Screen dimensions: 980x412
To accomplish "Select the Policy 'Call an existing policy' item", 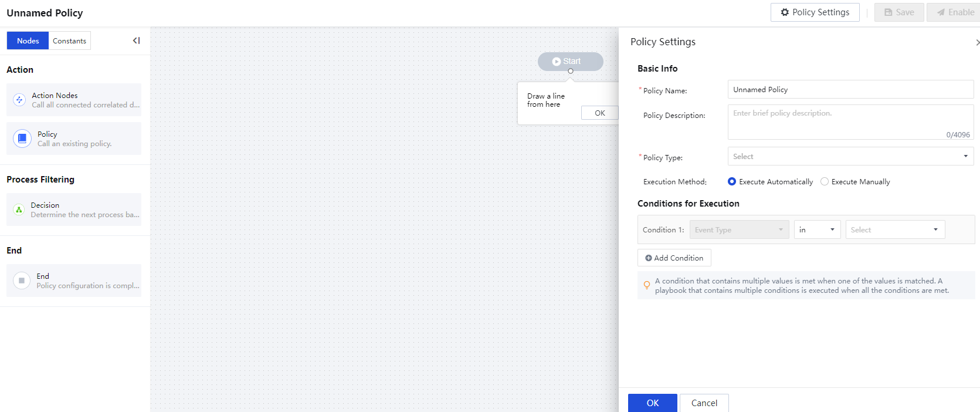I will tap(74, 139).
